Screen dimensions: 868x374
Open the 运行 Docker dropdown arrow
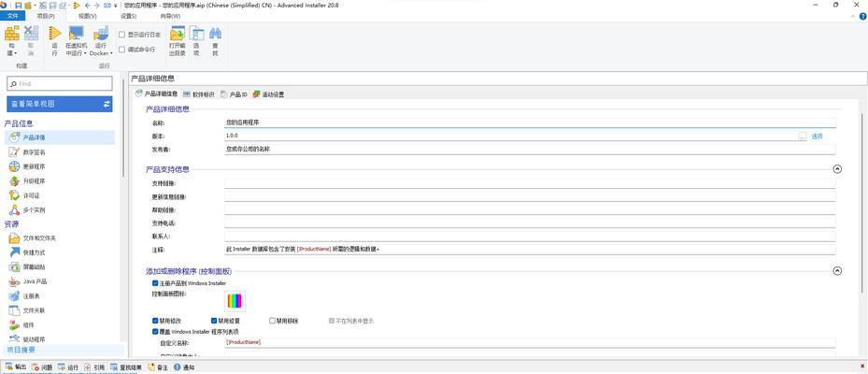pyautogui.click(x=111, y=53)
